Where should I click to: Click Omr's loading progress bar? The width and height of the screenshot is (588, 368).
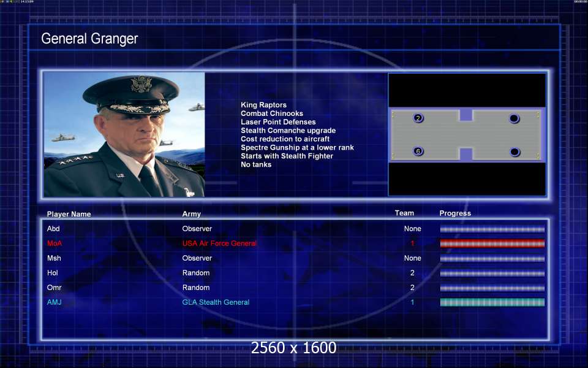click(x=492, y=288)
